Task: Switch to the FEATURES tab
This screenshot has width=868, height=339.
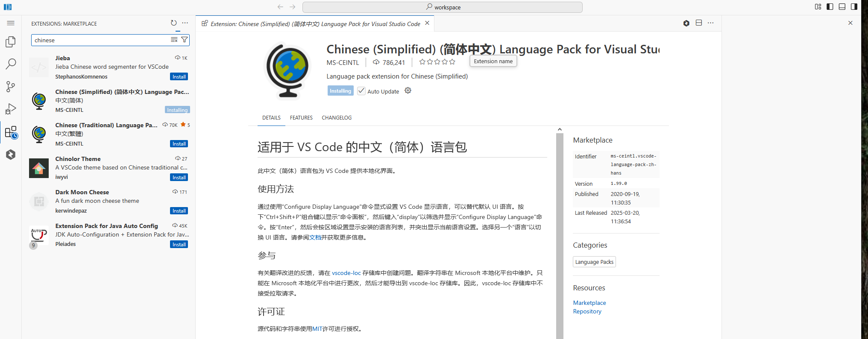Action: point(301,118)
